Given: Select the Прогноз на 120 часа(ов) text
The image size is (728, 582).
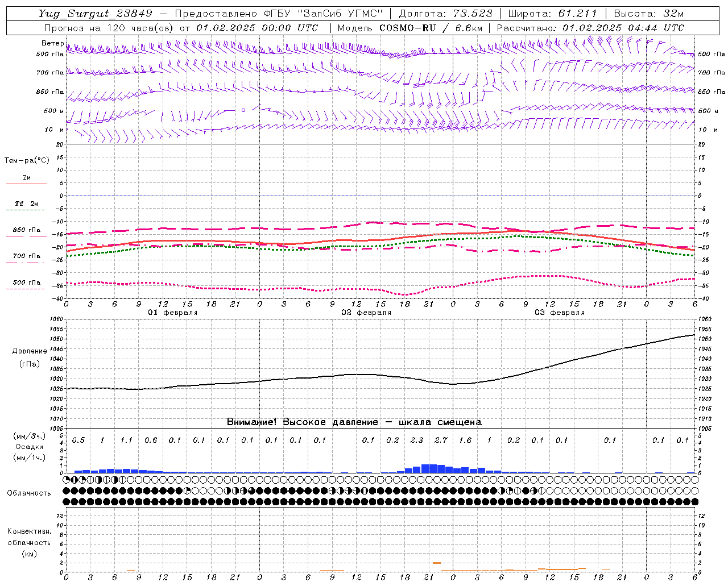Looking at the screenshot, I should 110,28.
